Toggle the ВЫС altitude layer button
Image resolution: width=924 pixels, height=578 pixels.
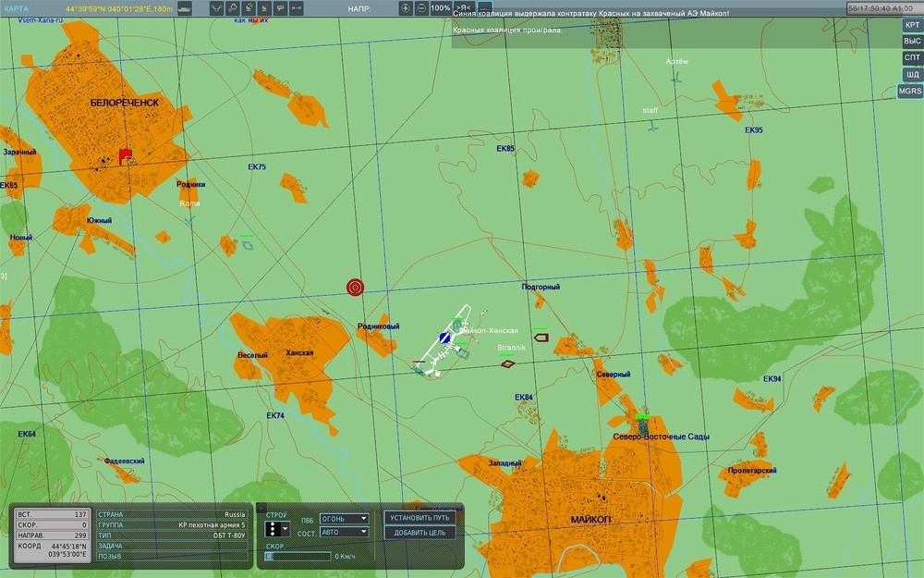pos(912,42)
